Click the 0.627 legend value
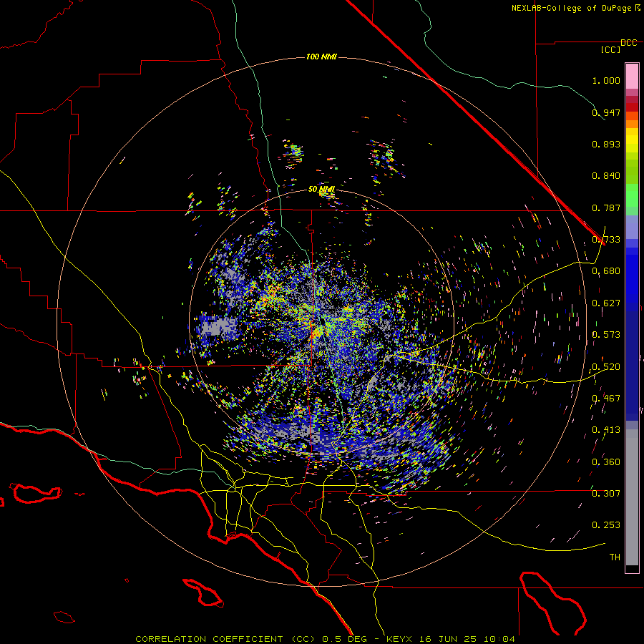 606,303
